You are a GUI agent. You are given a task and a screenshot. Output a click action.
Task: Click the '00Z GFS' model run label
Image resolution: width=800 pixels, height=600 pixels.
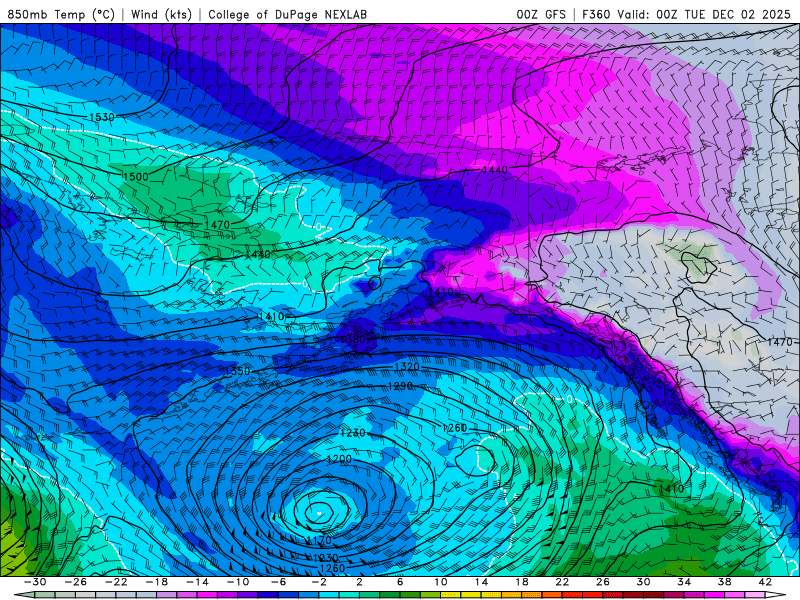pos(541,14)
